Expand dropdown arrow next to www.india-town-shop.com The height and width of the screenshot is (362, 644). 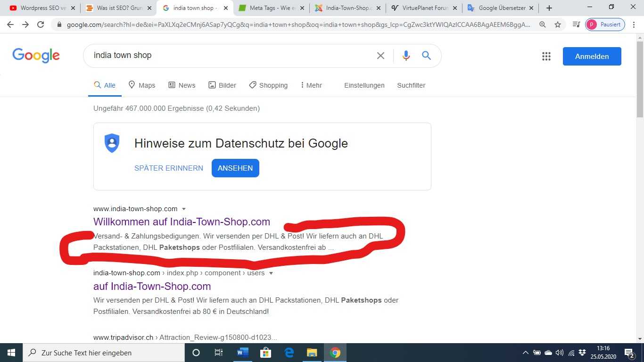point(184,209)
